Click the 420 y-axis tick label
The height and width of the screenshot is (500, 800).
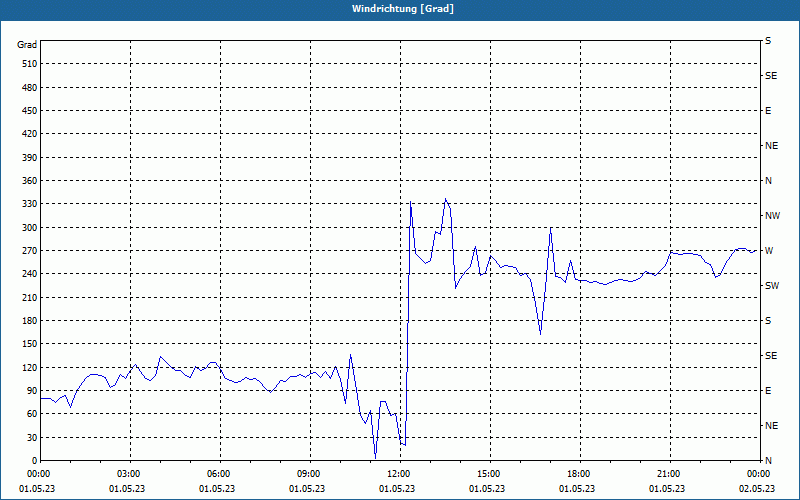(30, 134)
